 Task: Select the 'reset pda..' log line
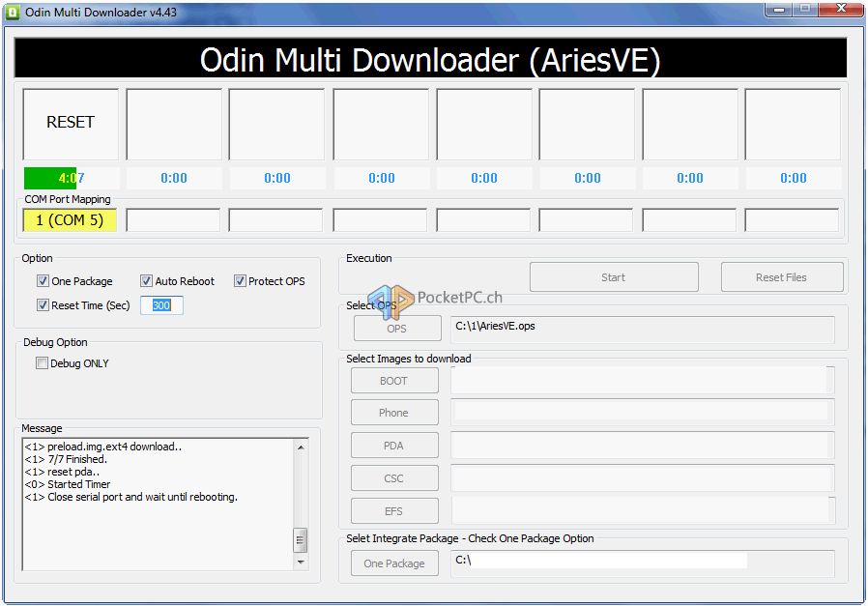coord(62,472)
